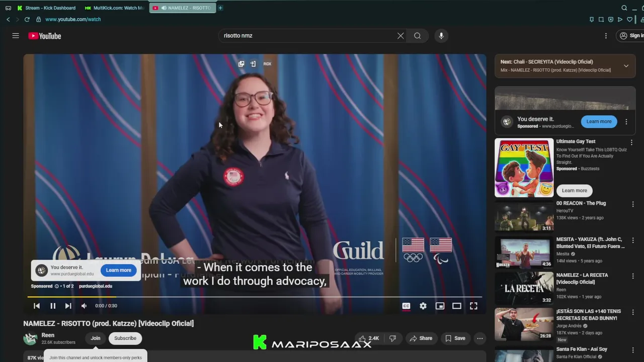Enter full screen mode
The width and height of the screenshot is (644, 362).
click(473, 306)
